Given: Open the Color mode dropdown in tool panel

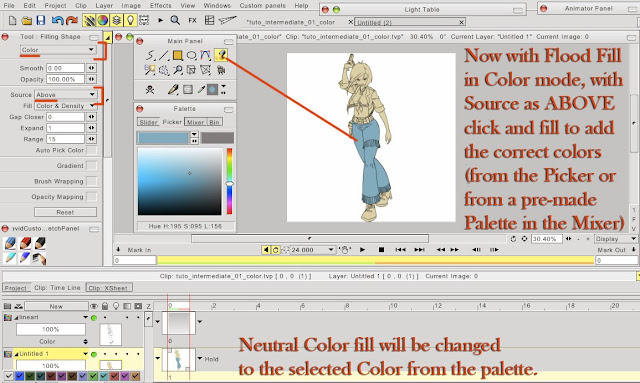Looking at the screenshot, I should coord(58,50).
